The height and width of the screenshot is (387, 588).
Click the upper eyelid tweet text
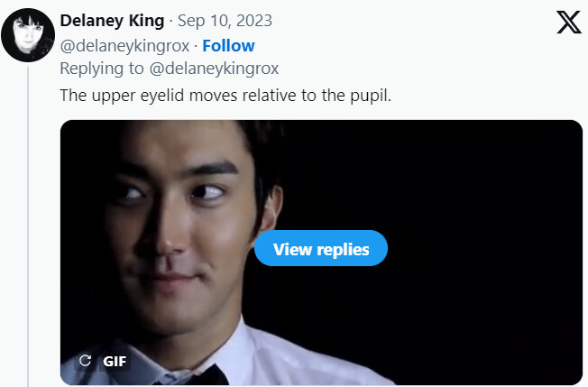pos(225,95)
